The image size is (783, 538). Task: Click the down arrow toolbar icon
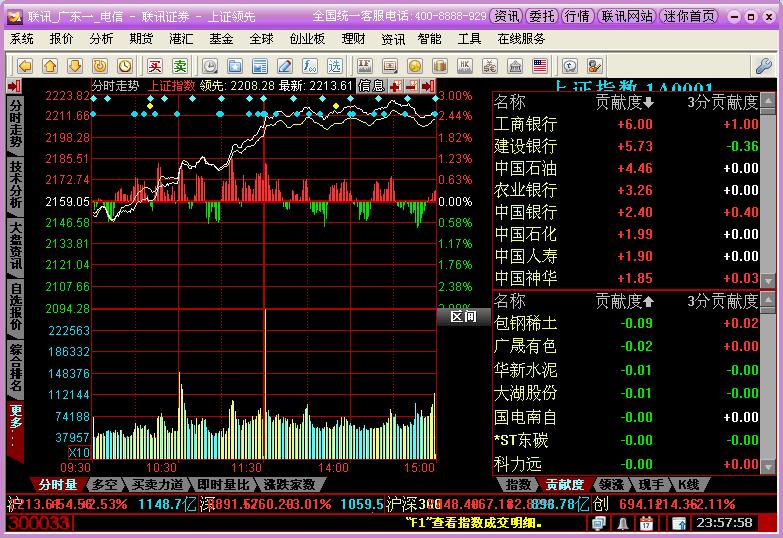pos(75,66)
